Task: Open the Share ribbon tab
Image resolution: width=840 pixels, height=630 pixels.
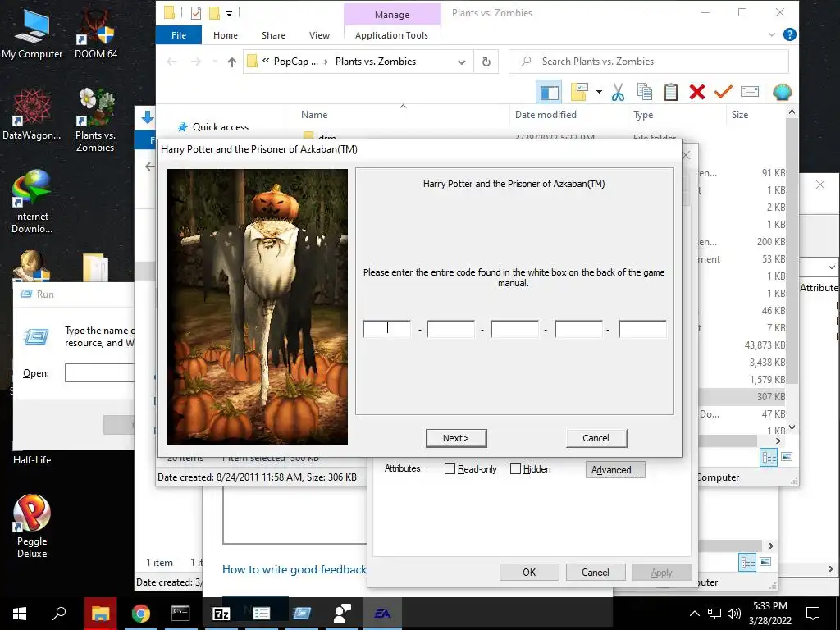Action: pyautogui.click(x=273, y=35)
